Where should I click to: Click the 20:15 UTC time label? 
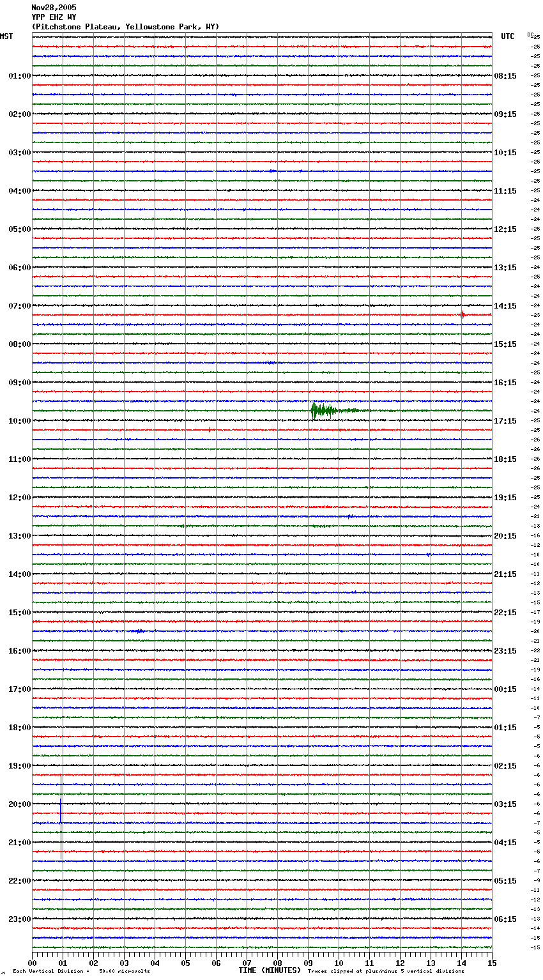point(505,536)
